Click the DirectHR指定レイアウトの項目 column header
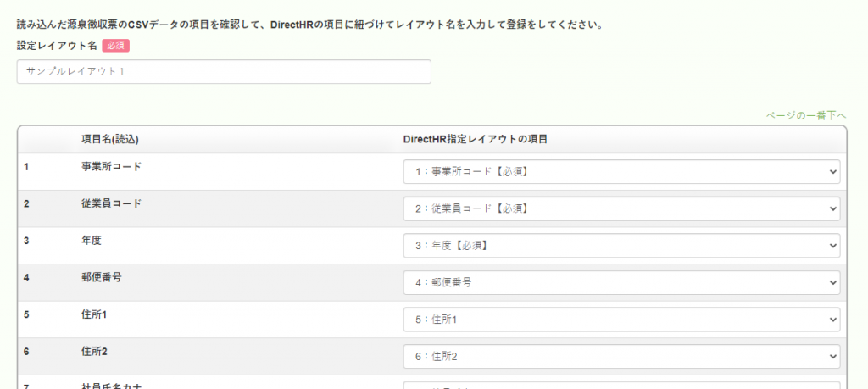 pyautogui.click(x=476, y=140)
